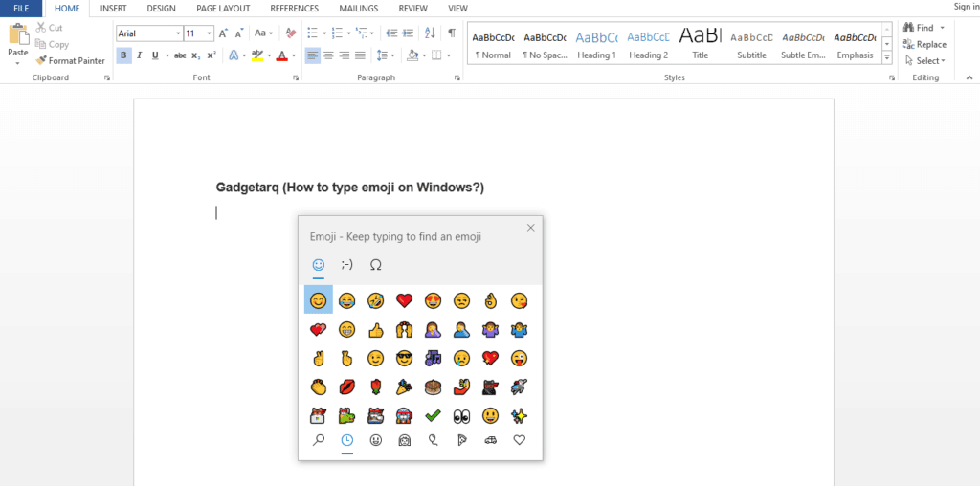Click the Replace button

tap(924, 44)
